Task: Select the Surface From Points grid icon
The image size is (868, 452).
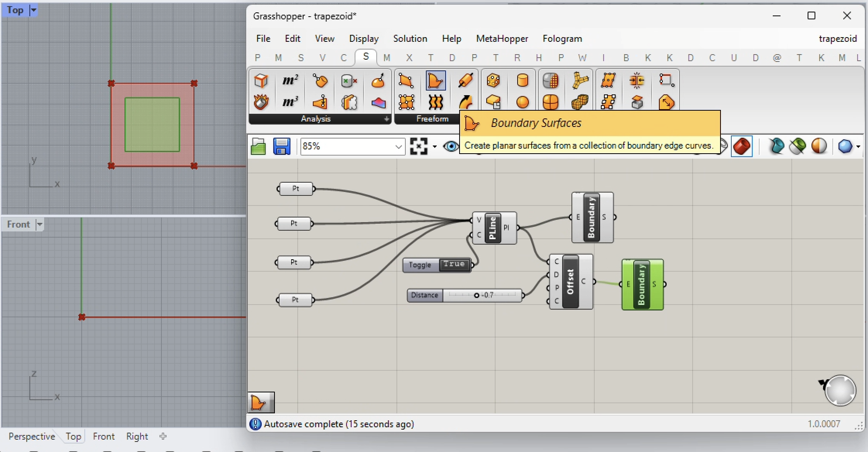Action: click(406, 103)
